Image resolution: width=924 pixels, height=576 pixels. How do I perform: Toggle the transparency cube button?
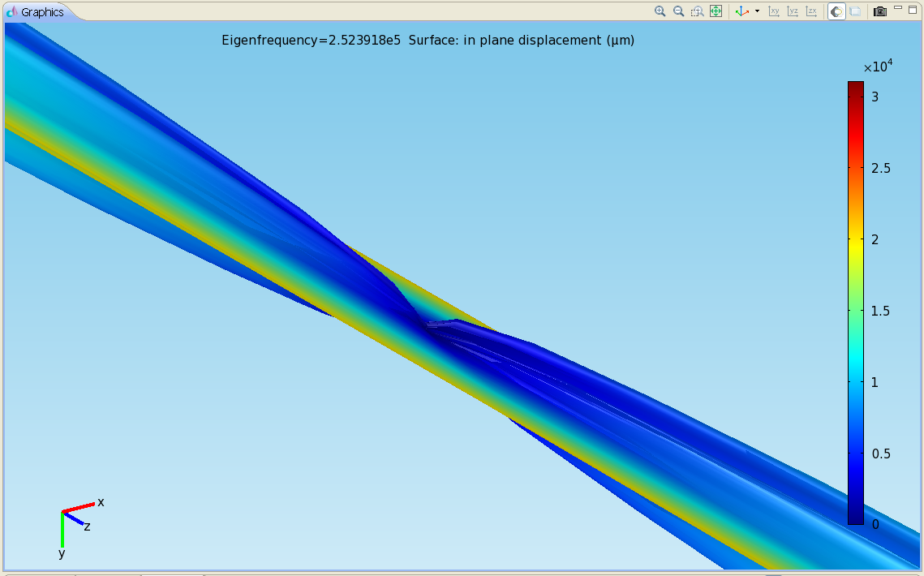[854, 11]
